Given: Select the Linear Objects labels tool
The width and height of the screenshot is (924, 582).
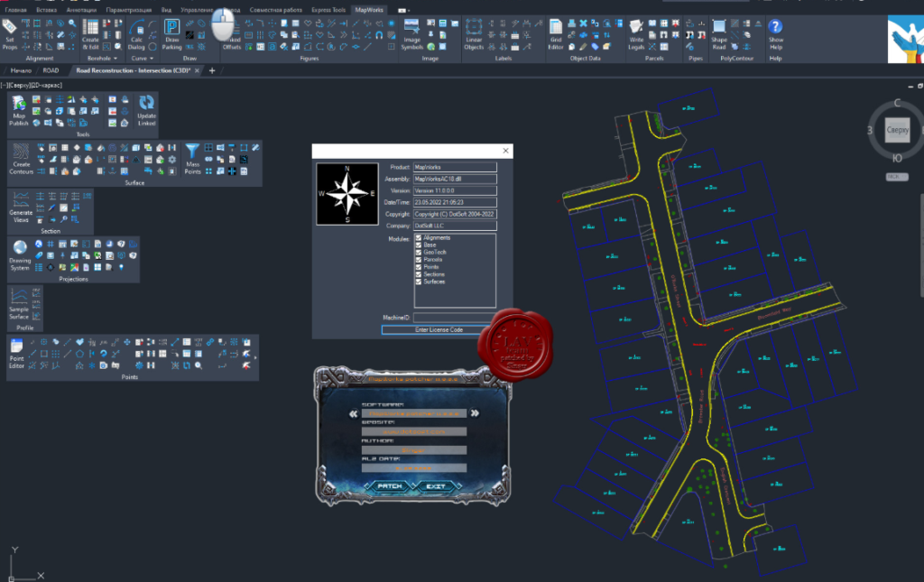Looking at the screenshot, I should [474, 34].
